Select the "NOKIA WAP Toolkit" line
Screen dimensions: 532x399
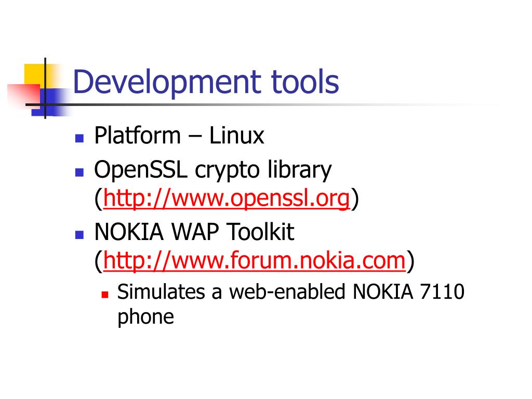point(194,232)
